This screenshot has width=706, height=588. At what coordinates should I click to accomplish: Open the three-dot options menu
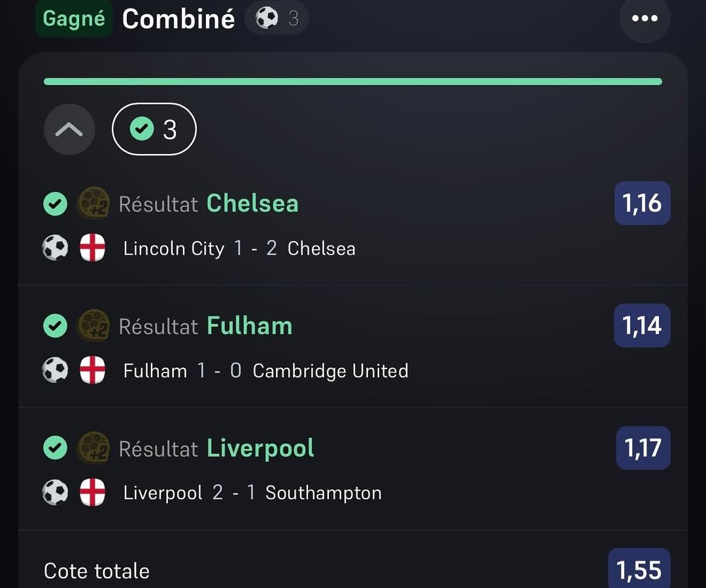pos(645,18)
